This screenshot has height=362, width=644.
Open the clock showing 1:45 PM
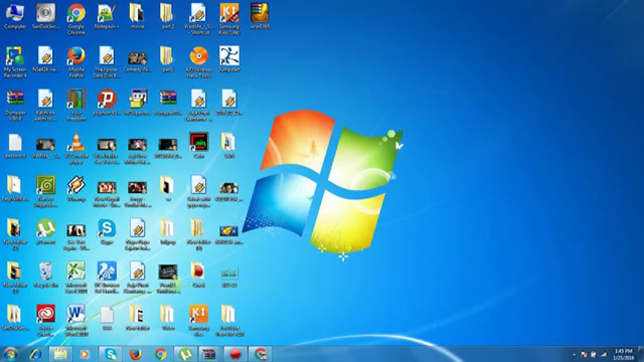click(624, 354)
